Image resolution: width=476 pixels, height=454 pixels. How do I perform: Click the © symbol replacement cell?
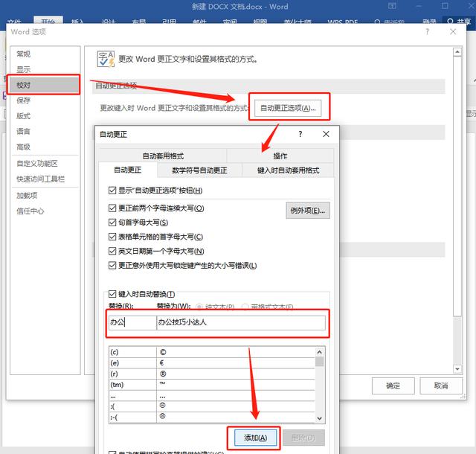[x=236, y=352]
